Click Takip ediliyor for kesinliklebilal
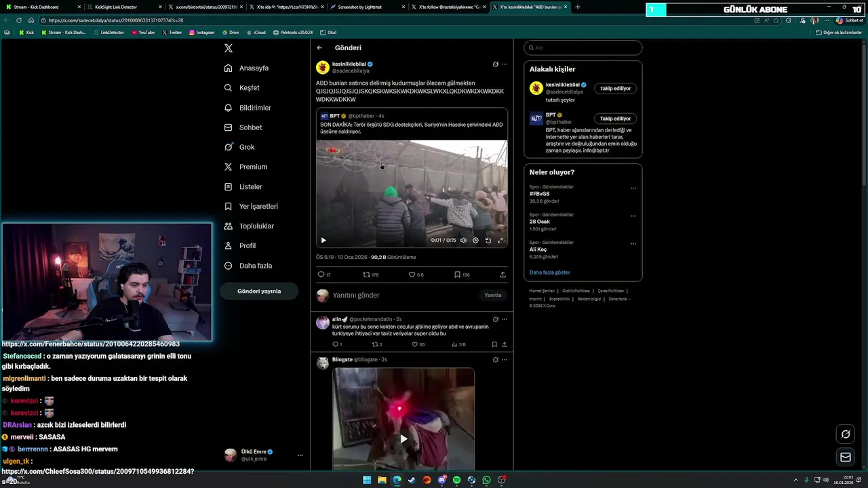Viewport: 868px width, 488px height. pyautogui.click(x=615, y=88)
